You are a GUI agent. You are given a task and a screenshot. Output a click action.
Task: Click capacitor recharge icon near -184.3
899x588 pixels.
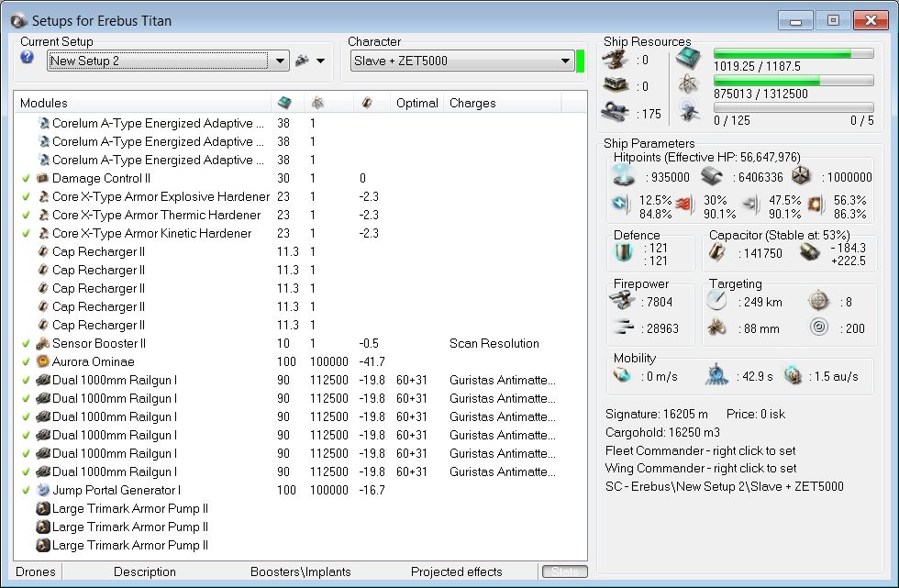pos(809,251)
